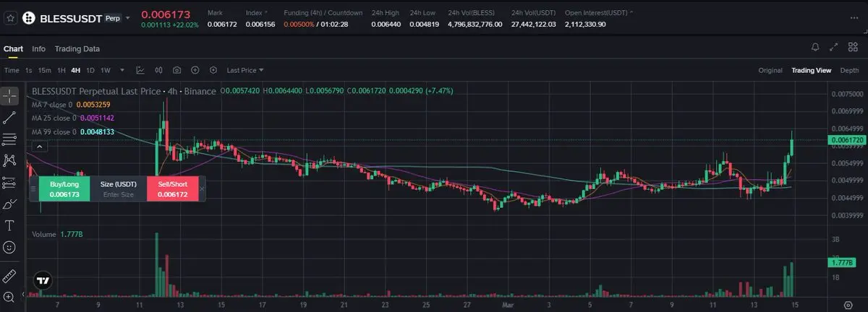Image resolution: width=868 pixels, height=312 pixels.
Task: Open chart axis settings gear at bottom right
Action: click(848, 304)
